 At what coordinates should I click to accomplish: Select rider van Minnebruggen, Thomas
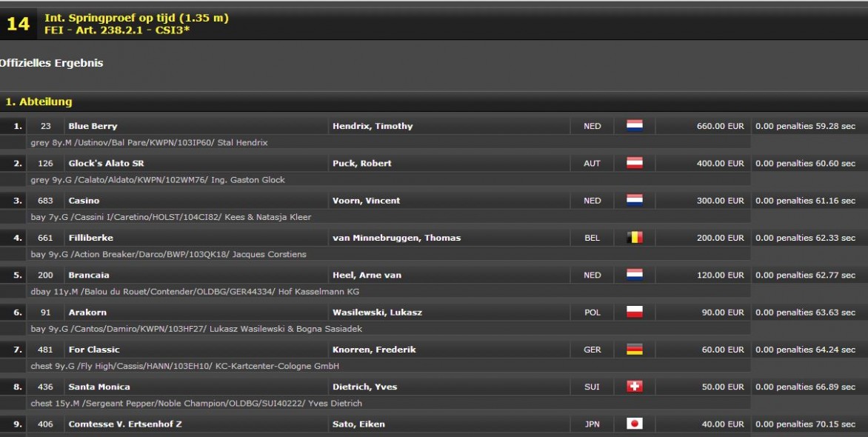click(x=397, y=238)
